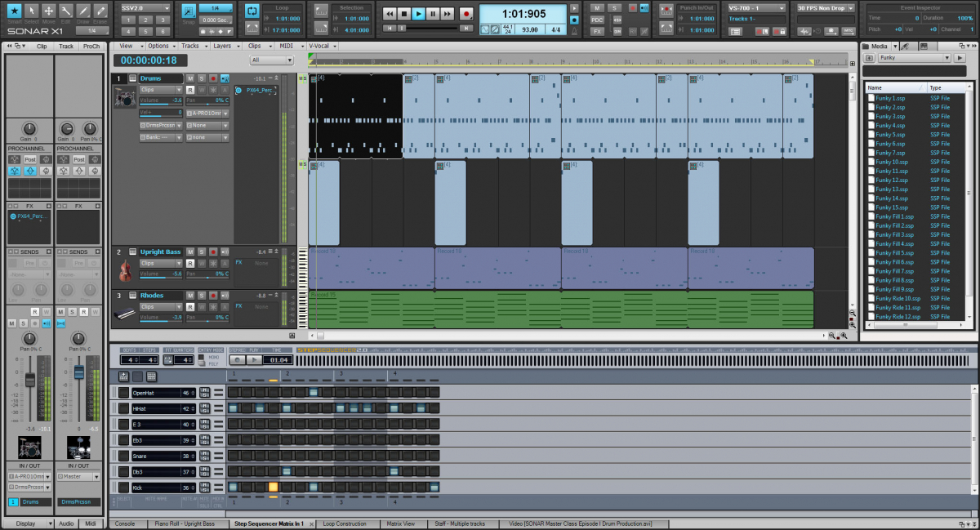
Task: Activate the Move tool
Action: pos(49,11)
